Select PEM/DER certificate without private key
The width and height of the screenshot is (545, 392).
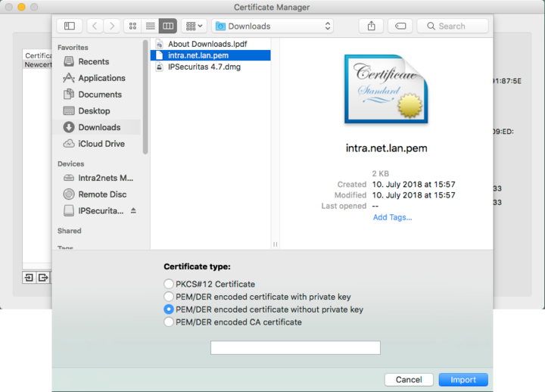(x=169, y=309)
